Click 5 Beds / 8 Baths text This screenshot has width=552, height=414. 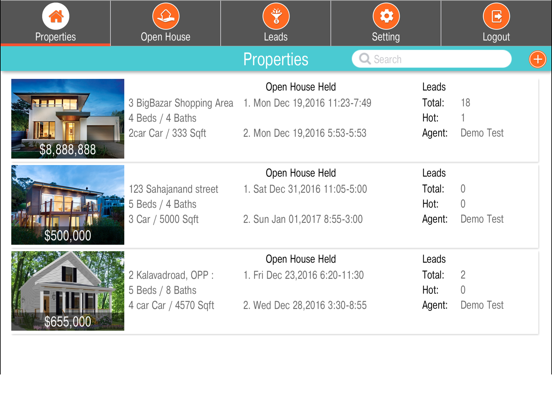(162, 290)
